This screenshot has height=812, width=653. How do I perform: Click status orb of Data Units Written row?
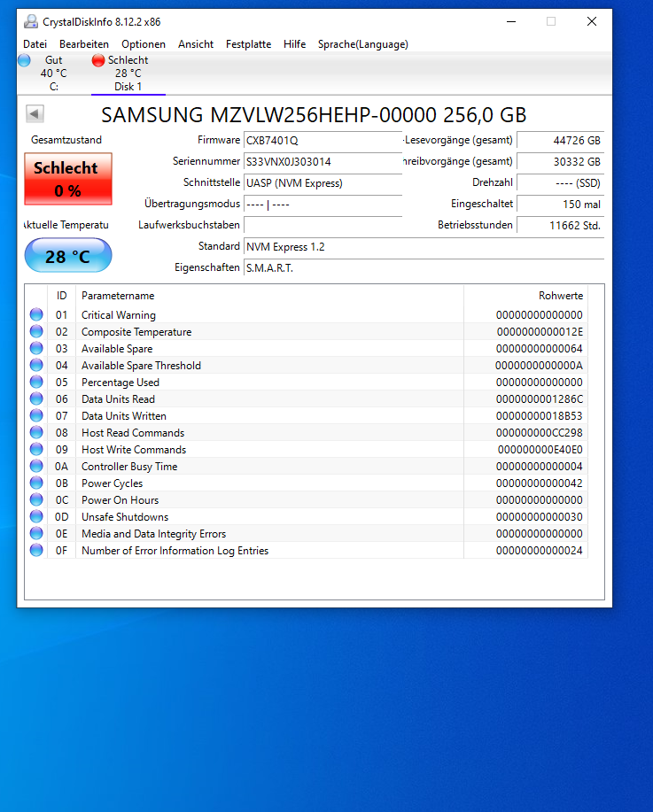tap(36, 415)
